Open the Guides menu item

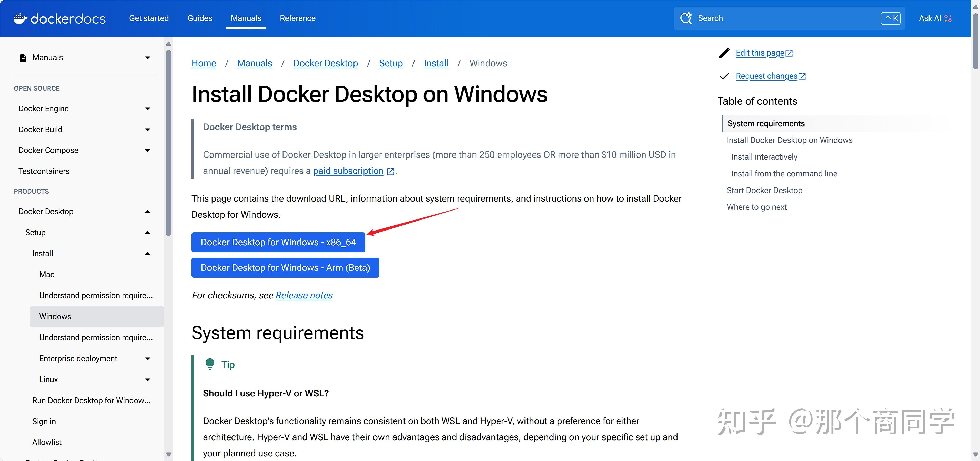tap(199, 18)
